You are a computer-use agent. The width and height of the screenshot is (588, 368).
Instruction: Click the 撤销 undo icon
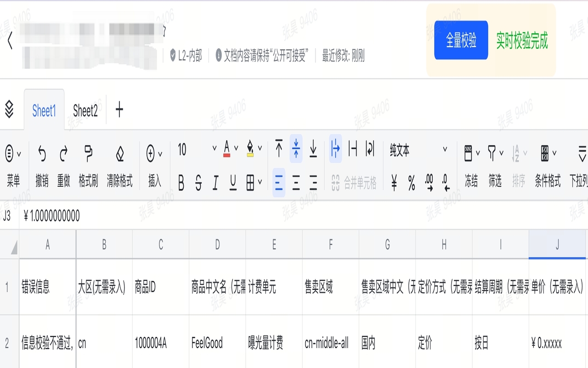click(42, 154)
